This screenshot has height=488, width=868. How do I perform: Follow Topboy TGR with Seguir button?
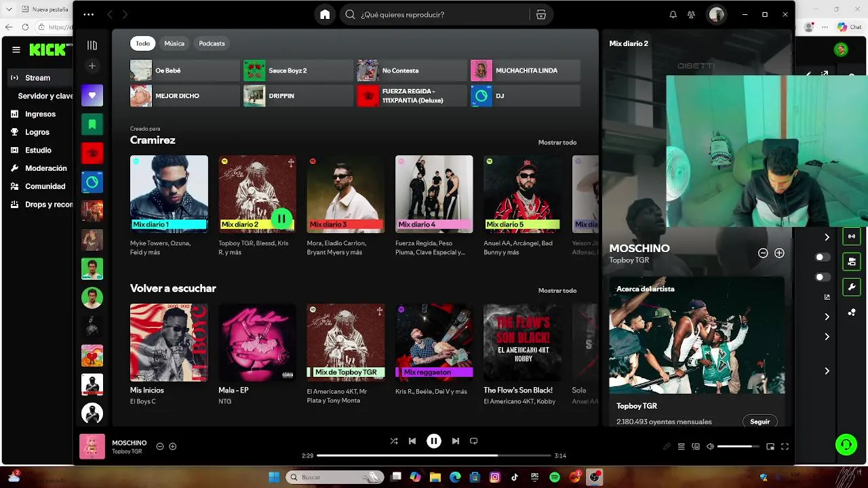(x=760, y=422)
